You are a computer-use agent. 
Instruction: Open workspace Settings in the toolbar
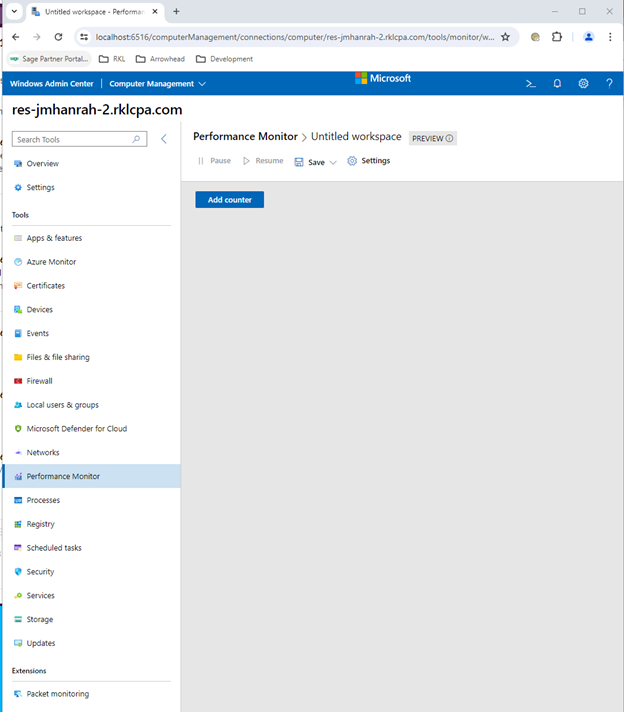click(368, 161)
